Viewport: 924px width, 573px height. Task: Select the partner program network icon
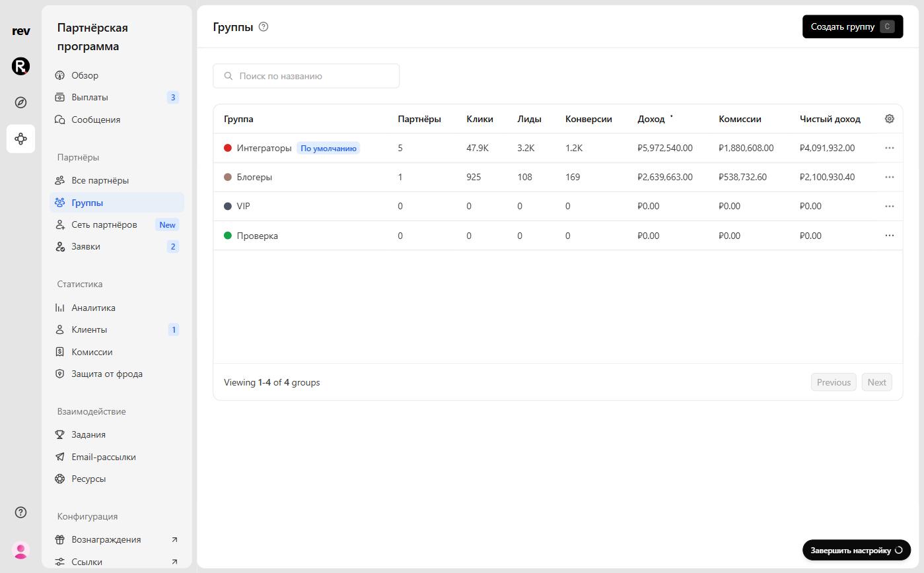pos(21,139)
